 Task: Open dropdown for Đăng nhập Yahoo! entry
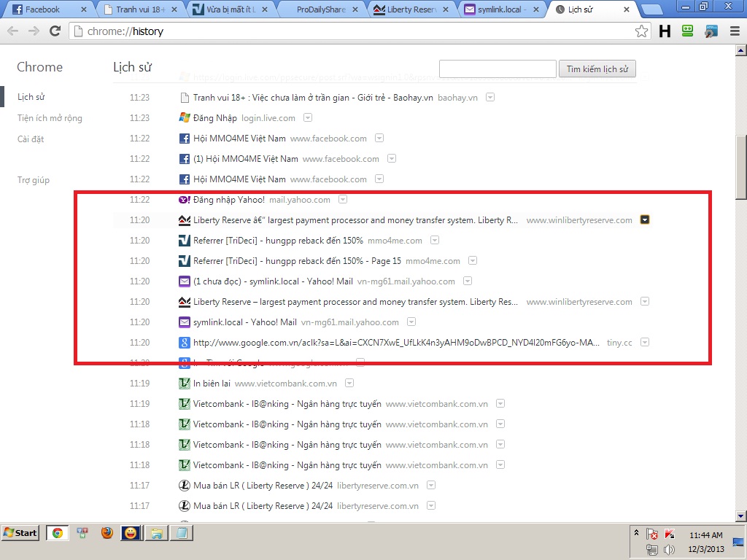[x=343, y=200]
